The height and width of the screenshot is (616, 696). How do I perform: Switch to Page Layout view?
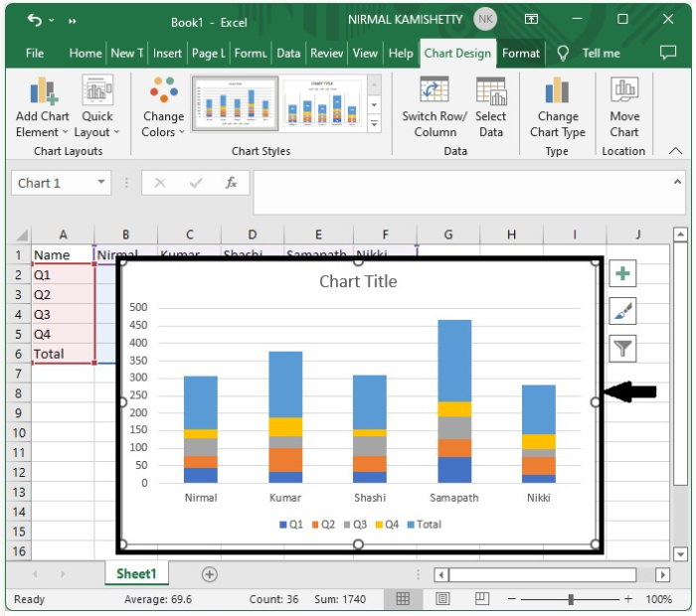coord(443,599)
